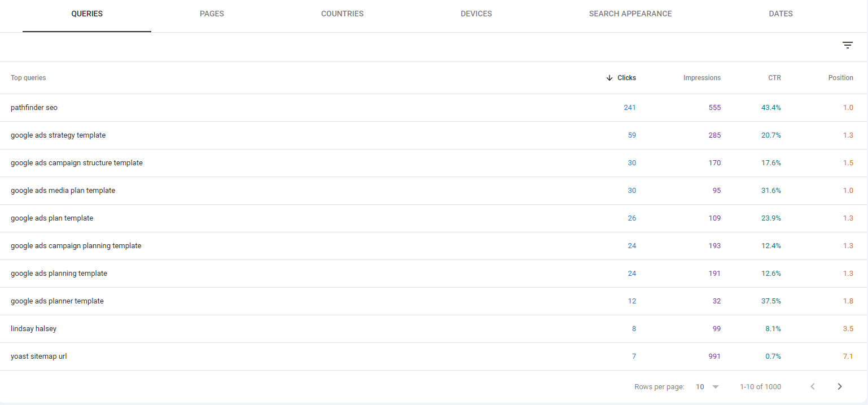Sort results by Position column
The width and height of the screenshot is (868, 405).
840,78
